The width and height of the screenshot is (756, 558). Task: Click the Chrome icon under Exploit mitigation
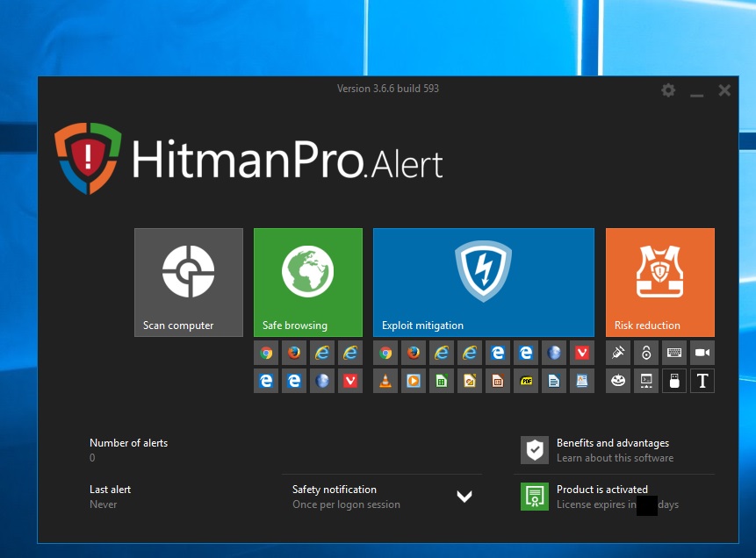pyautogui.click(x=385, y=354)
